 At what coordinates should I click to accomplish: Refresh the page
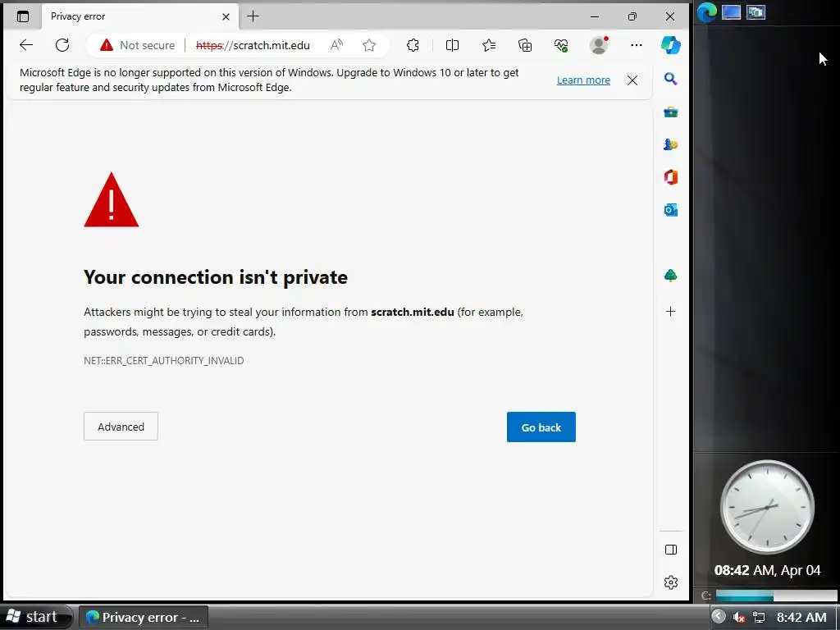pyautogui.click(x=62, y=46)
